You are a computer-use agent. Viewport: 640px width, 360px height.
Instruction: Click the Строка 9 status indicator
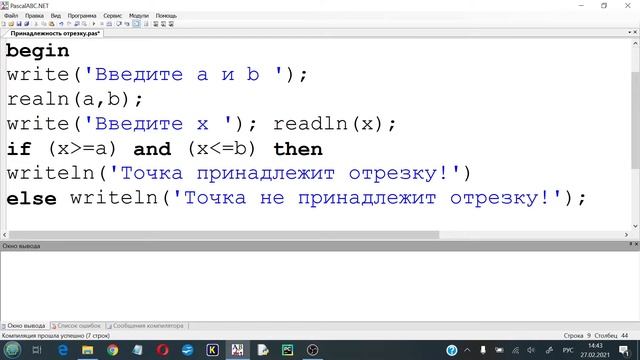pyautogui.click(x=577, y=336)
